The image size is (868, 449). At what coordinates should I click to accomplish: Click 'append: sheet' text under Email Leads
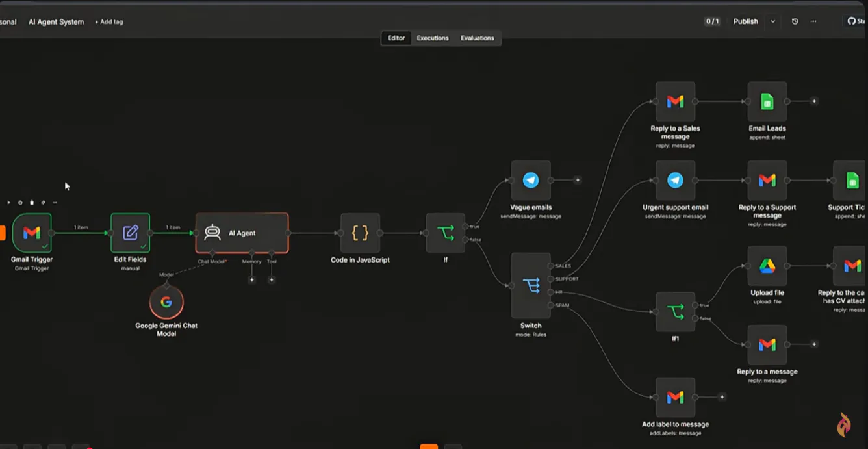point(767,137)
